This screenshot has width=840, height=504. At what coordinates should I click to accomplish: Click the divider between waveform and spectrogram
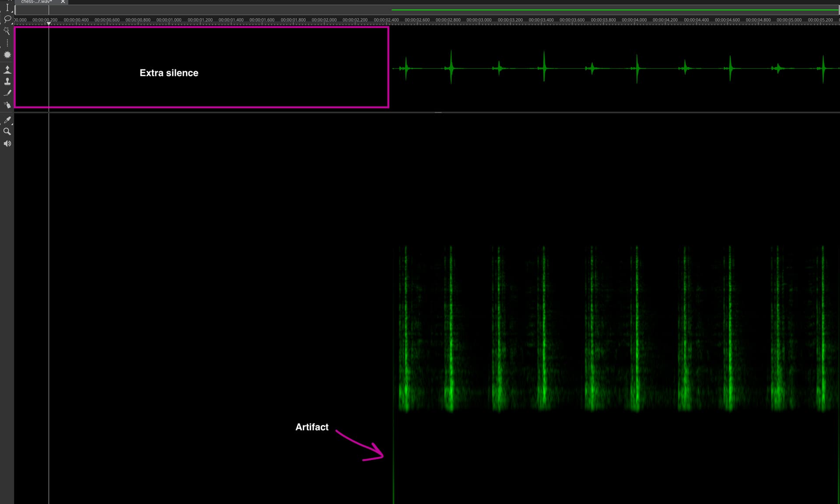[x=438, y=112]
